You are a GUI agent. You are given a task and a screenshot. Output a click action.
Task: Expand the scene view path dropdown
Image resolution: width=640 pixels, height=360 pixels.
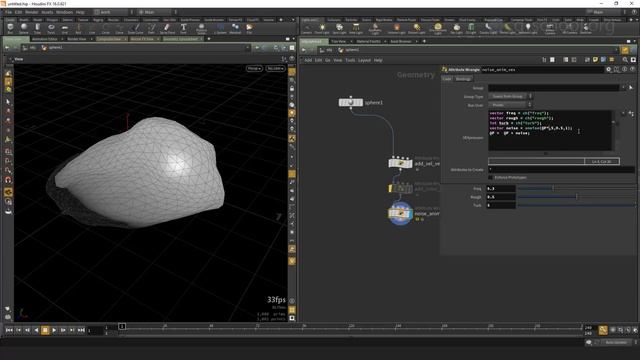point(247,47)
